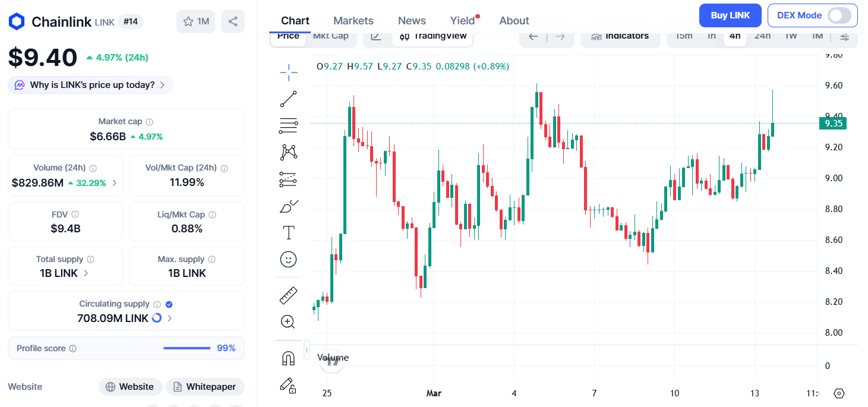This screenshot has width=868, height=407.
Task: Expand Why is LINK's price up today
Action: 91,85
